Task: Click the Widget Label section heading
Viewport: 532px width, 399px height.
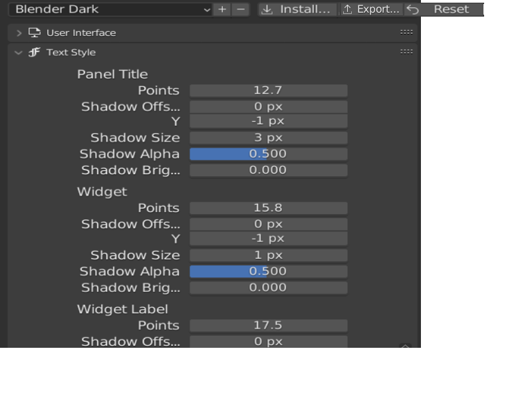Action: click(122, 309)
